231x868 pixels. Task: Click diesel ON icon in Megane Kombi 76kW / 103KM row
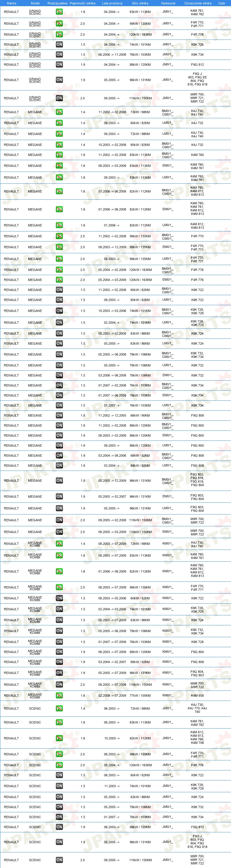click(59, 642)
